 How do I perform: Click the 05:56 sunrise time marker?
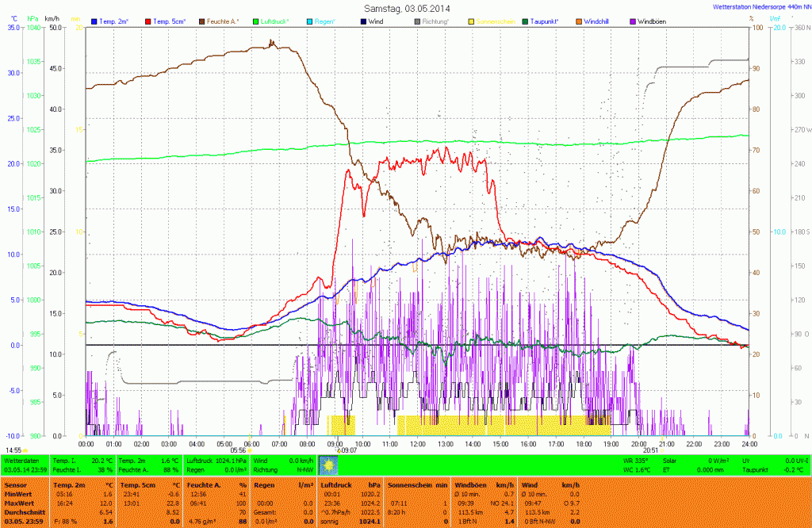[x=238, y=450]
